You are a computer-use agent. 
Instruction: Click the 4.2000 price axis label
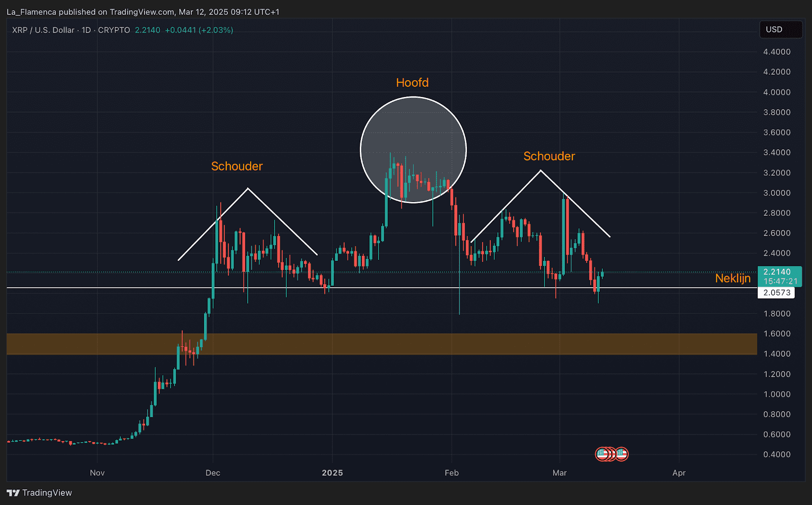[x=777, y=72]
